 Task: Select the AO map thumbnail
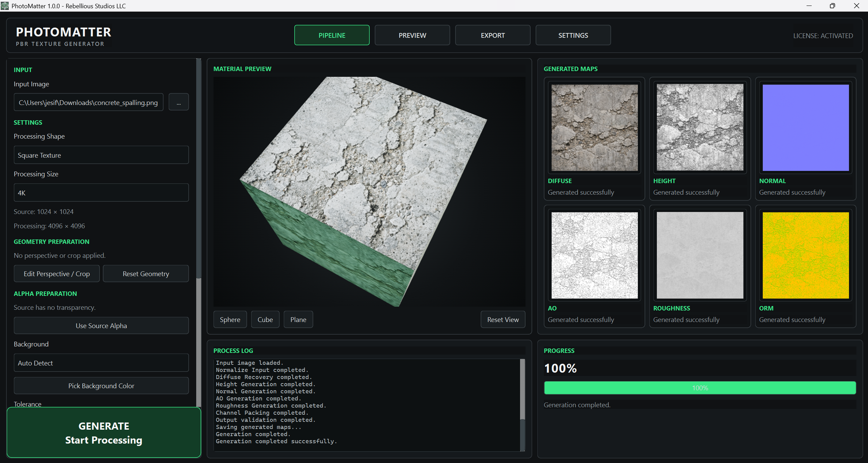tap(594, 255)
